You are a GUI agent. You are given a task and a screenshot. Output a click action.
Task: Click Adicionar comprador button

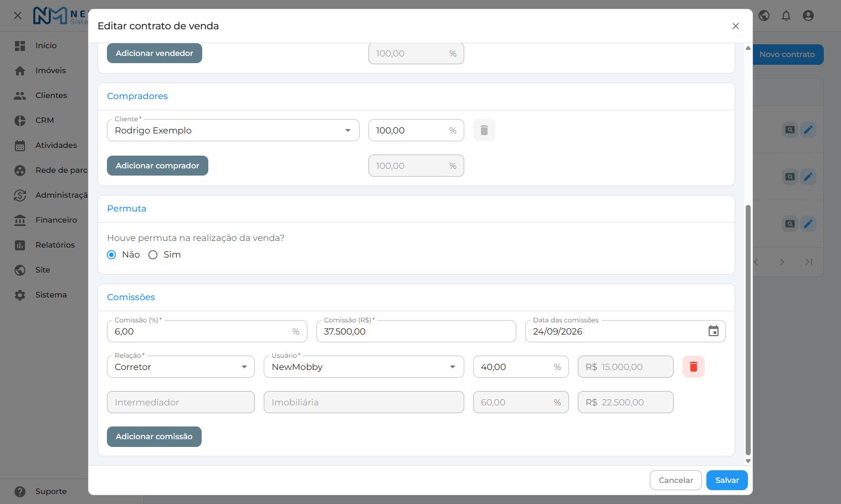point(157,166)
